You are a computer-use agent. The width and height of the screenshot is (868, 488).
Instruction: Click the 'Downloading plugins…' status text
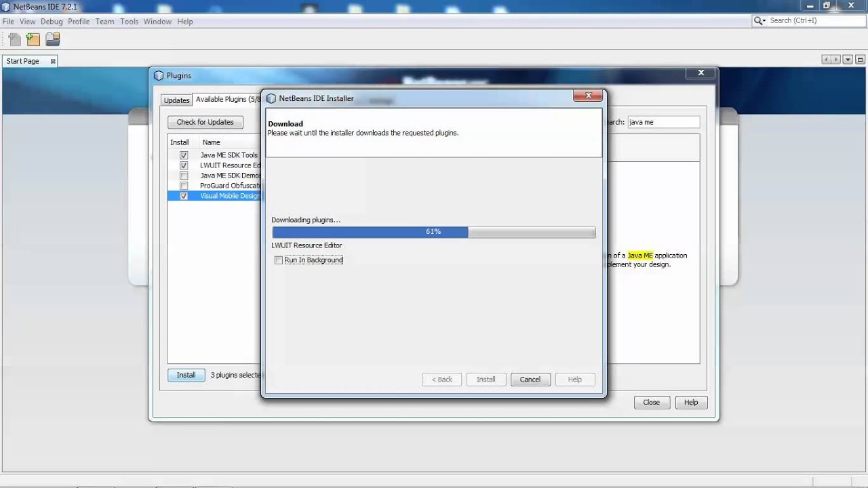pos(306,220)
